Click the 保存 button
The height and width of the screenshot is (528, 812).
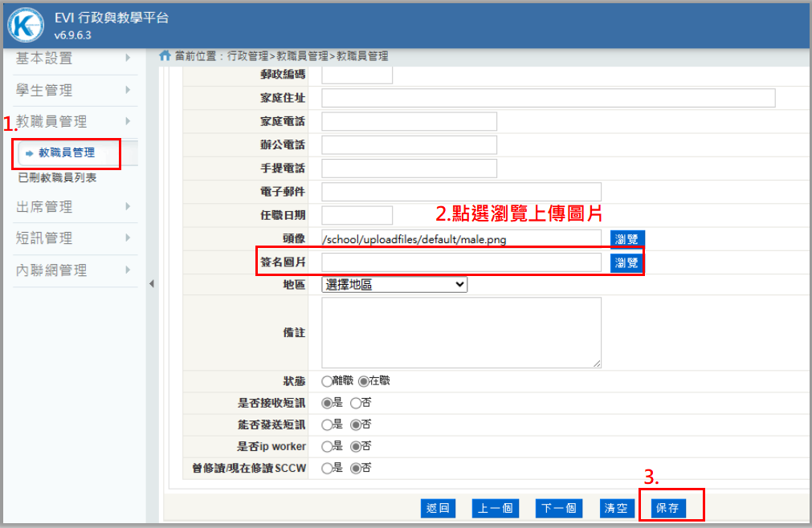667,508
